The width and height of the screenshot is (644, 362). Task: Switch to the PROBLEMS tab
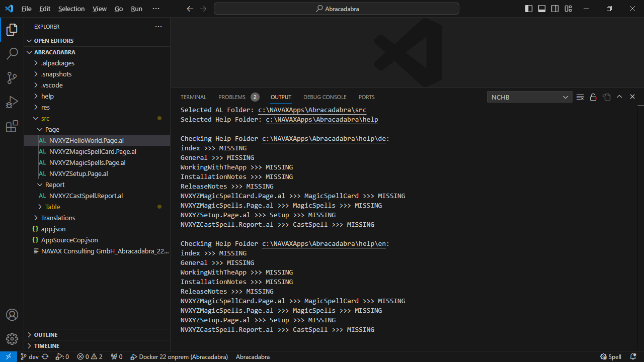(x=232, y=97)
